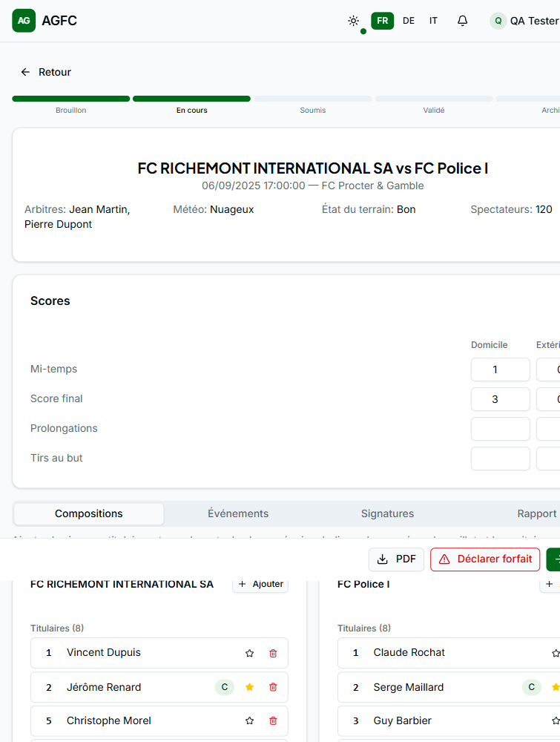Image resolution: width=560 pixels, height=742 pixels.
Task: Toggle the light/dark theme sun icon
Action: click(353, 21)
